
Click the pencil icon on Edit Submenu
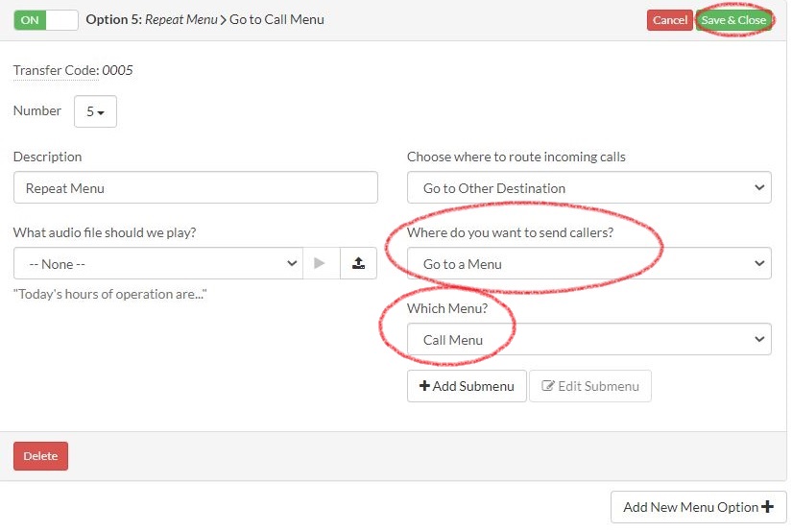[548, 387]
